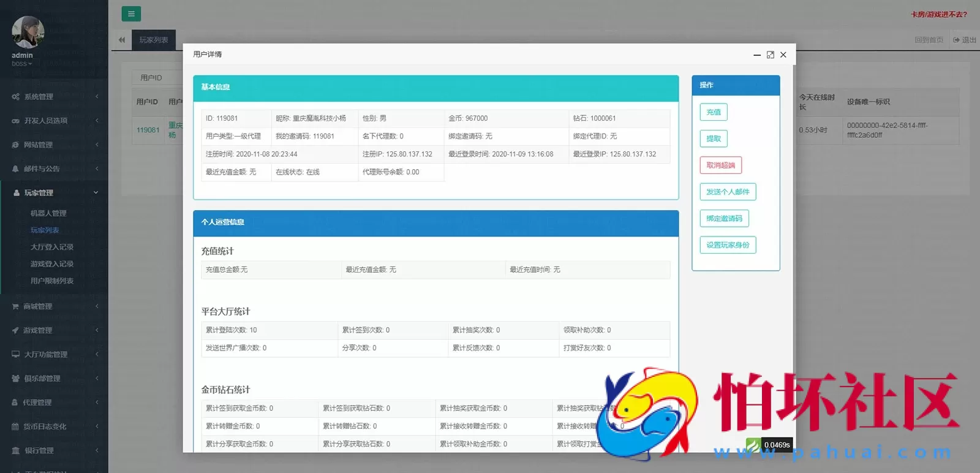Open 银行管理 sidebar section
Image resolution: width=980 pixels, height=473 pixels.
pyautogui.click(x=39, y=450)
